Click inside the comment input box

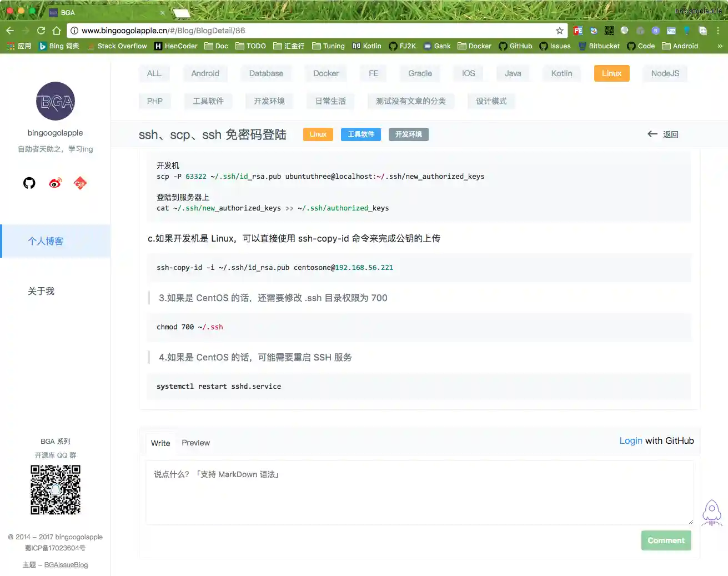pyautogui.click(x=419, y=492)
